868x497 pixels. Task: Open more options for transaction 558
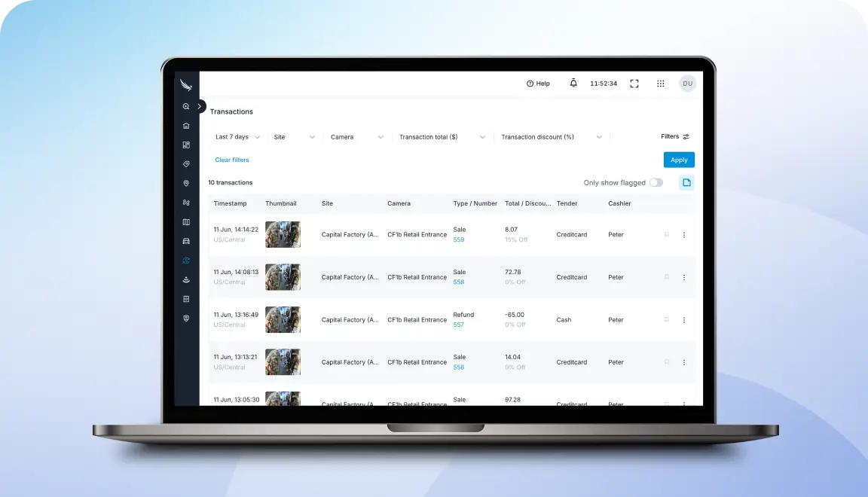click(x=683, y=277)
